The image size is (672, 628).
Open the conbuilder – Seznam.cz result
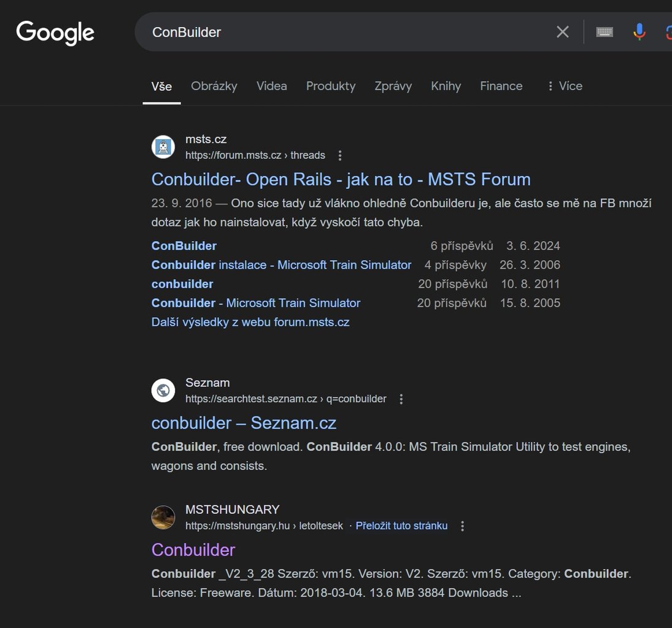[x=244, y=423]
